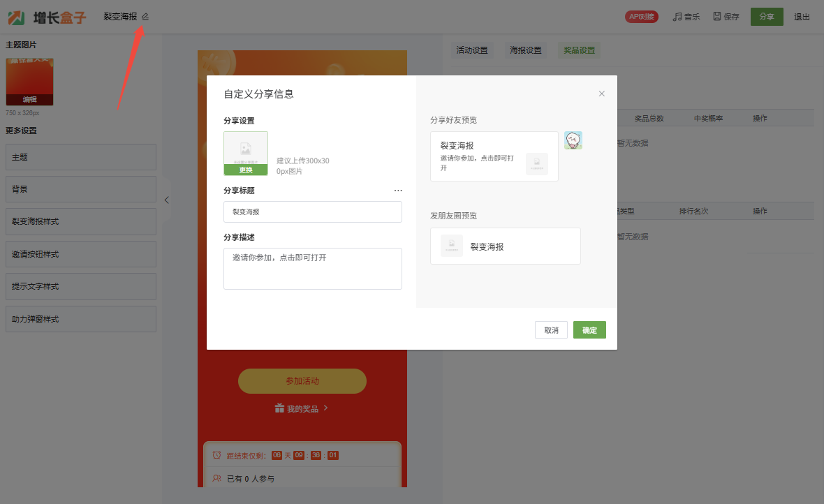Collapse the left panel with the arrow handle
Screen dimensions: 824x504
coord(166,200)
